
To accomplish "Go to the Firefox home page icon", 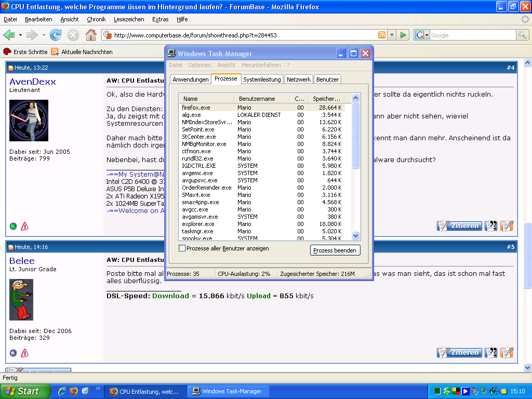I will [90, 35].
